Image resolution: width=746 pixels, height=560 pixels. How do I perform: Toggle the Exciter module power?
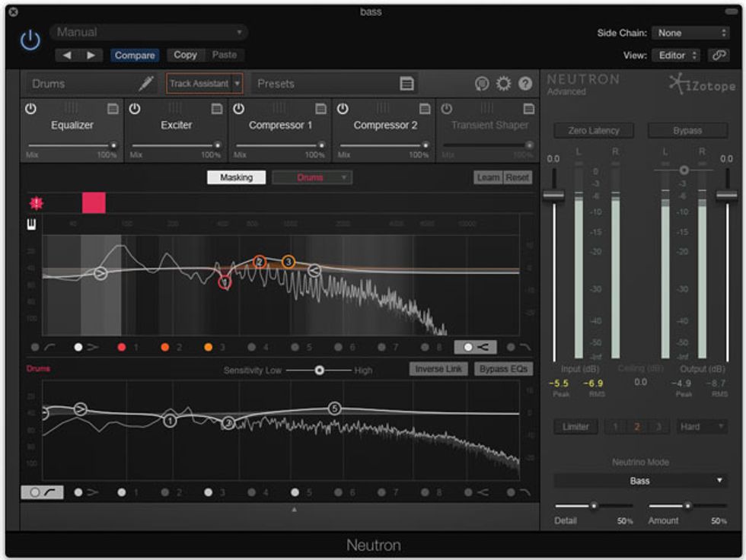point(135,109)
